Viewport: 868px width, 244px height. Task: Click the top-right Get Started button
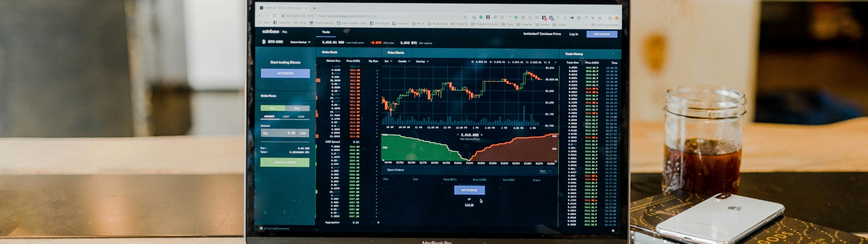coord(602,34)
